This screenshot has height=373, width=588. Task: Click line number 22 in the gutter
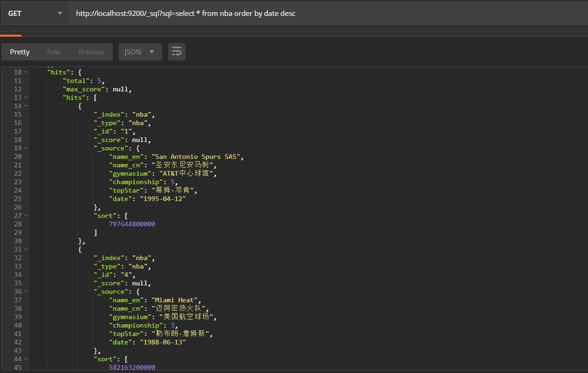pos(17,173)
